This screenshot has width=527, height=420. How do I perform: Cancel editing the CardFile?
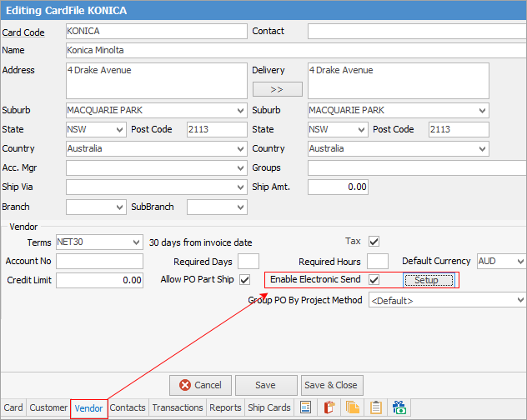point(200,385)
